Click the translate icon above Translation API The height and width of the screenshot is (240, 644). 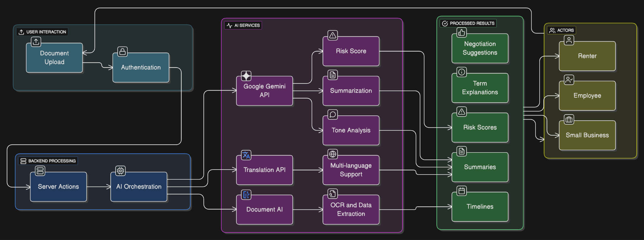tap(246, 155)
